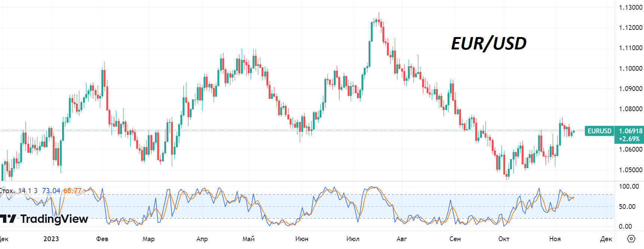644x249 pixels.
Task: Select the Сен month on the time axis
Action: (455, 239)
